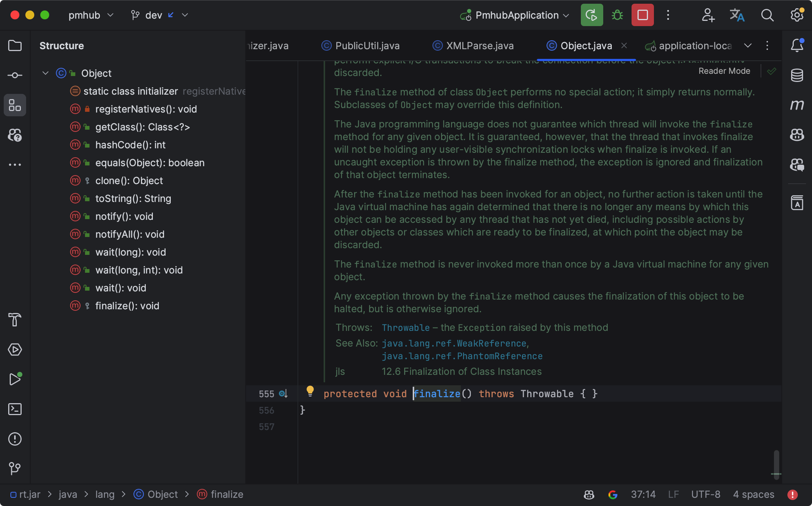The image size is (812, 506).
Task: Toggle Reader Mode in editor
Action: (x=724, y=71)
